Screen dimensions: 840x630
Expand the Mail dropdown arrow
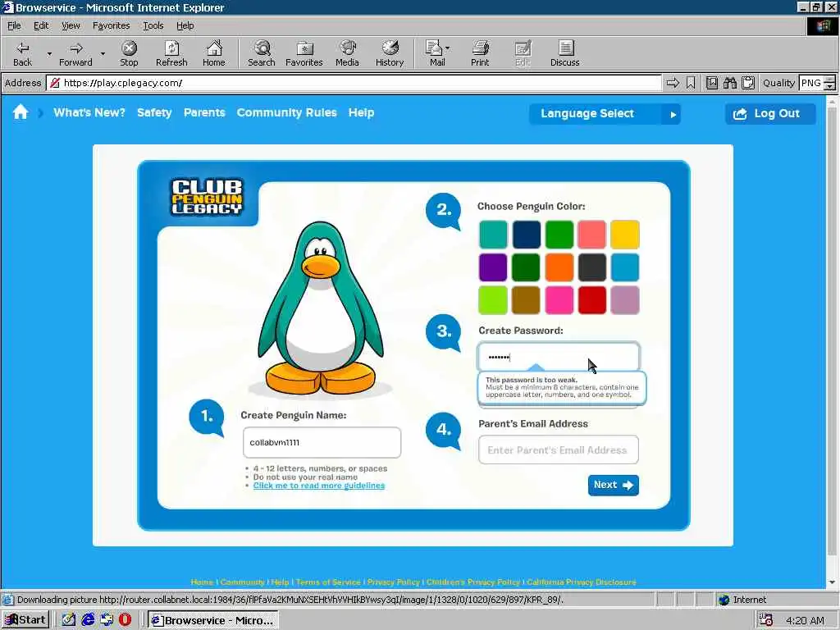[448, 48]
